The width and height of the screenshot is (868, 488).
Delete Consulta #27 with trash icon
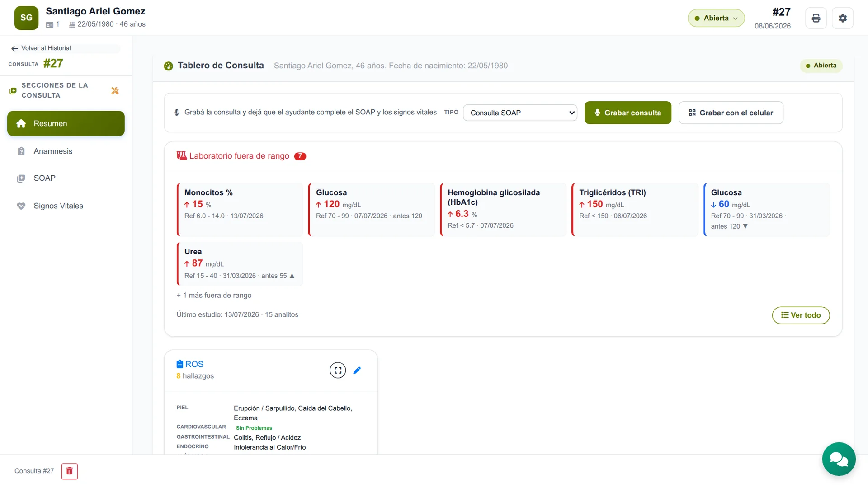[70, 471]
